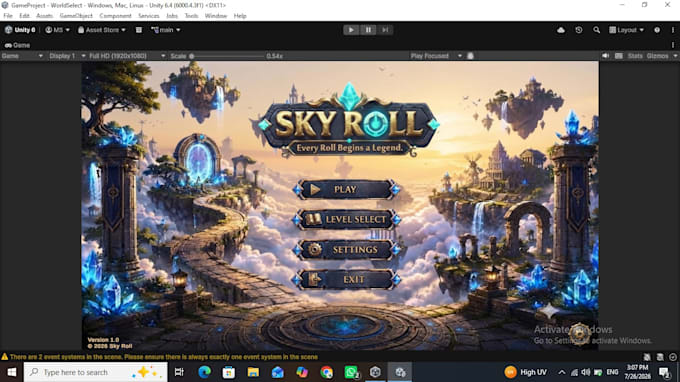Click the Scale slider handle
The width and height of the screenshot is (680, 382).
coord(192,56)
